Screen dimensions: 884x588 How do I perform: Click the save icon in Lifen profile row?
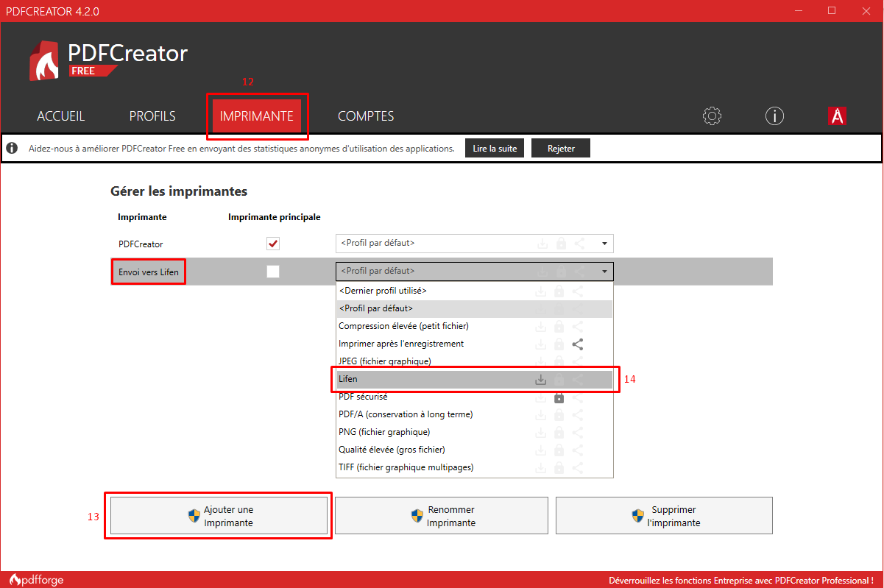coord(541,379)
